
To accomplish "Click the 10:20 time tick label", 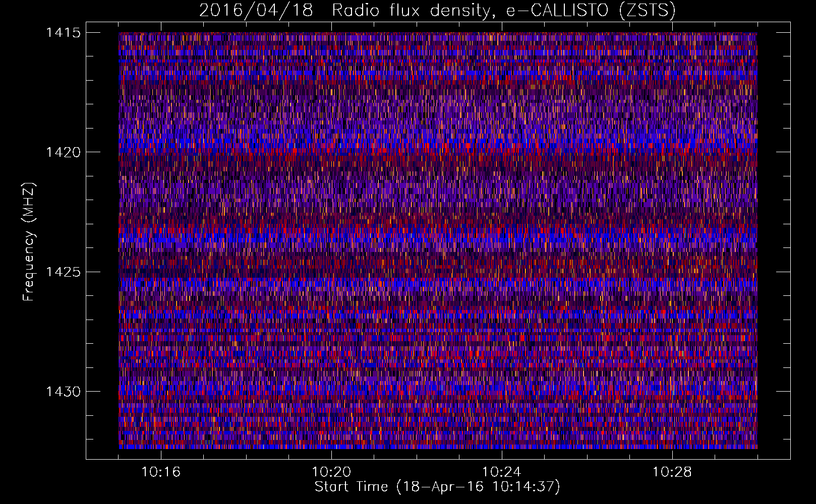I will (331, 472).
